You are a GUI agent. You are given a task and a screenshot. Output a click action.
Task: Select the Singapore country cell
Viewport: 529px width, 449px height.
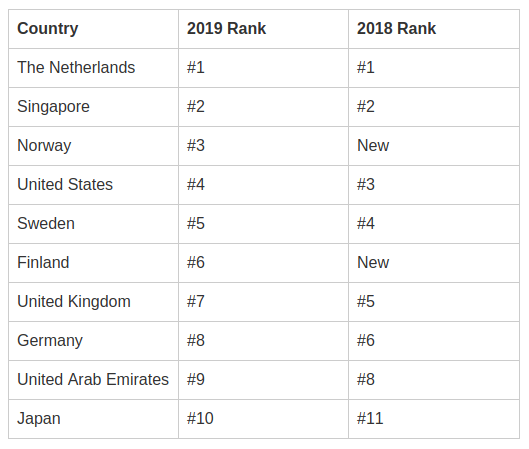93,107
